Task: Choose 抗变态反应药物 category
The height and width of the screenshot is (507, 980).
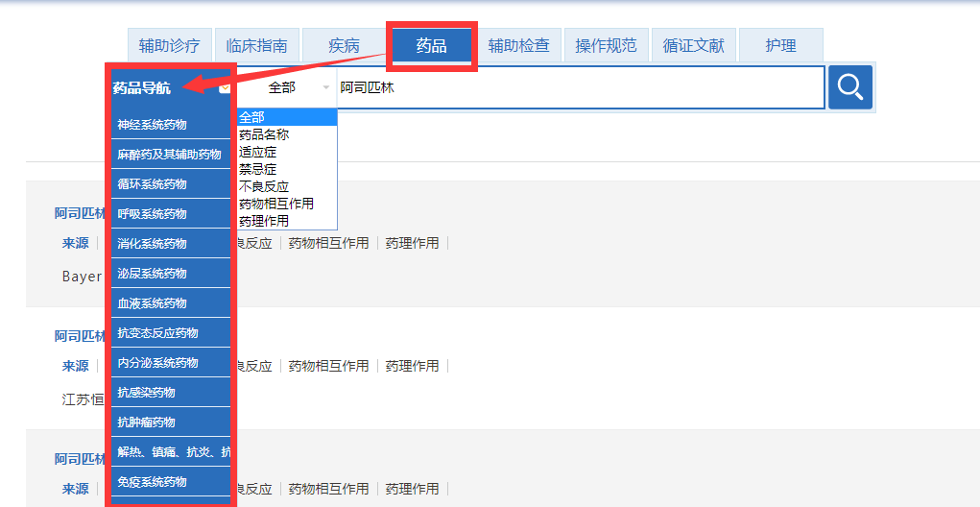Action: coord(171,332)
